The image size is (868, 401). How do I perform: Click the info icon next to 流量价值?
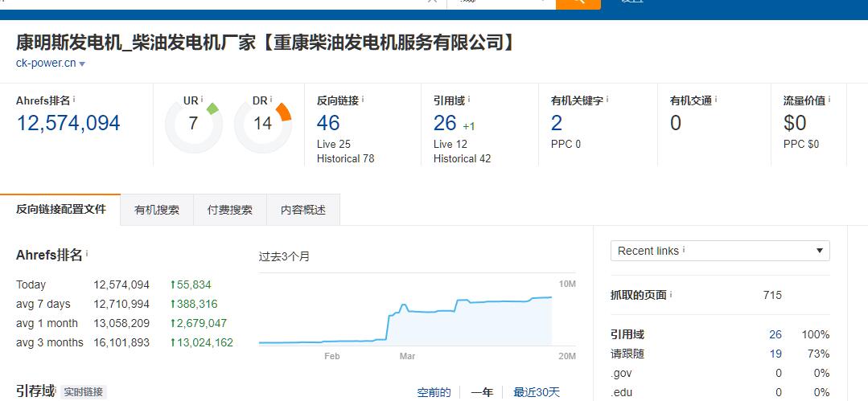[x=829, y=100]
